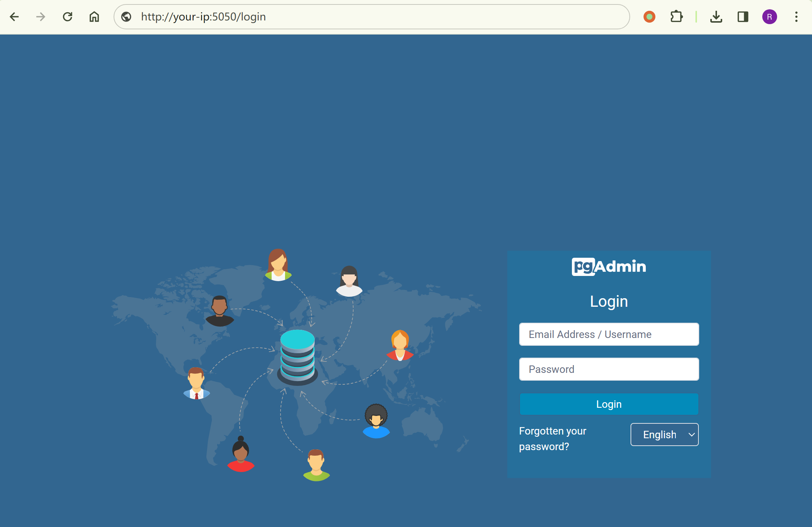Open the three-dot browser menu
Screen dimensions: 812x527
796,17
